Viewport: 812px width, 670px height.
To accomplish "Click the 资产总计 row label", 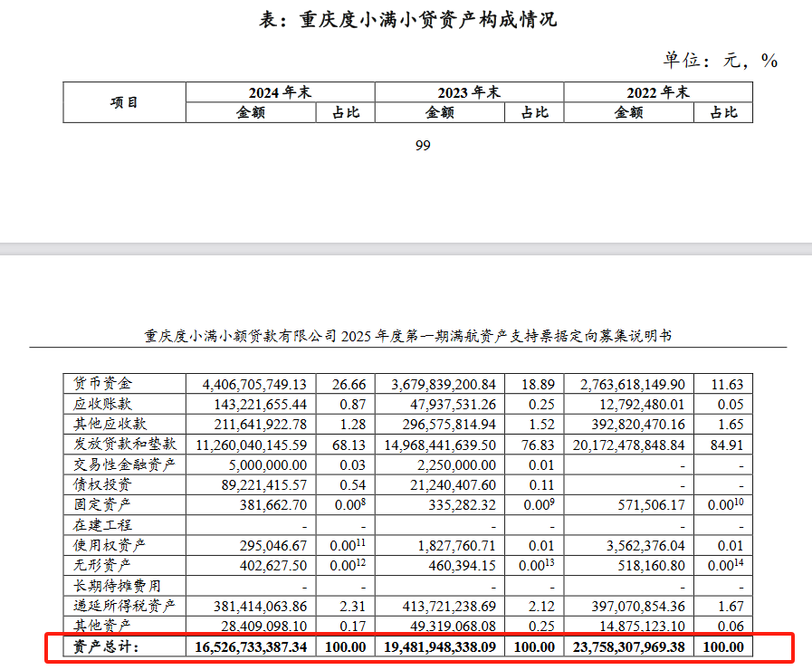I will 106,646.
